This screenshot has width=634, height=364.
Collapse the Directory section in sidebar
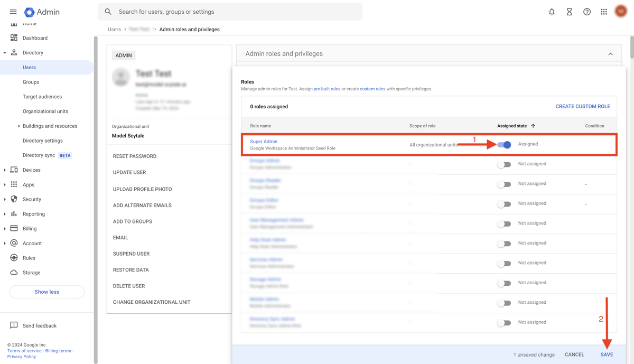coord(5,52)
